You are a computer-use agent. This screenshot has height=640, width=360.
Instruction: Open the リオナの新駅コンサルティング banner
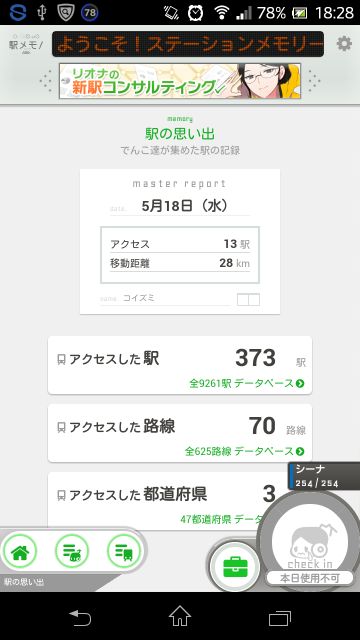pyautogui.click(x=180, y=81)
